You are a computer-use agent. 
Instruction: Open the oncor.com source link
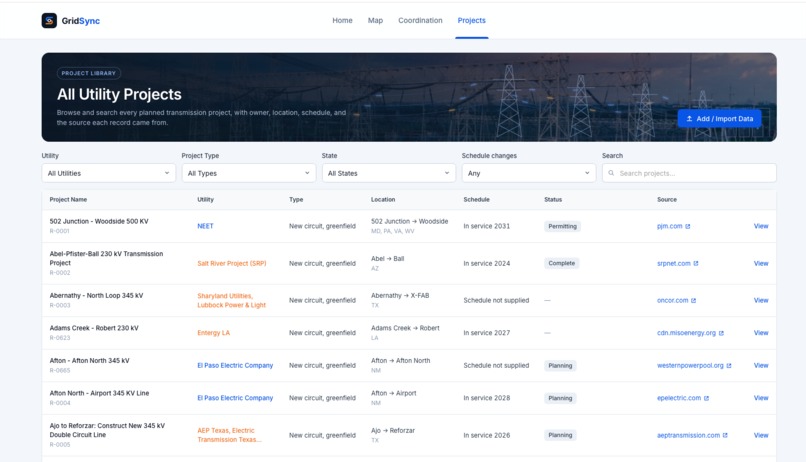pyautogui.click(x=672, y=300)
